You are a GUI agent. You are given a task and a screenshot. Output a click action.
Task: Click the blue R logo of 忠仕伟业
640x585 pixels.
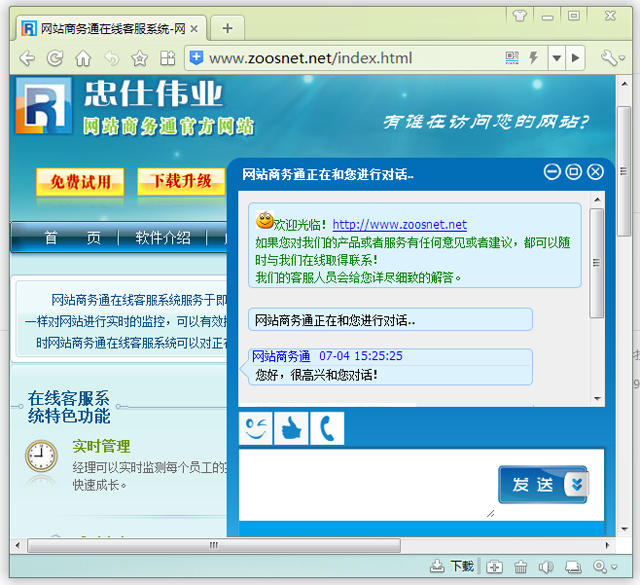[42, 107]
